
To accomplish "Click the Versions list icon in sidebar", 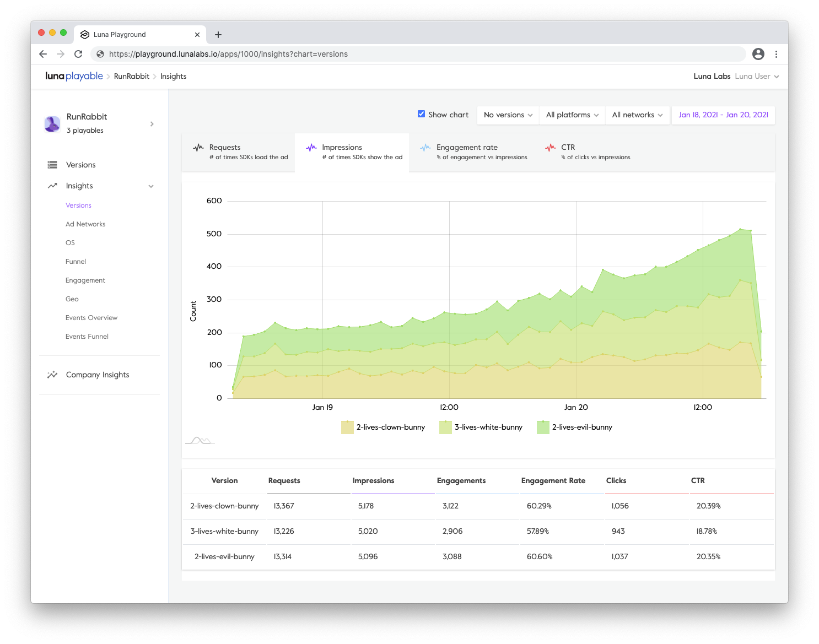I will pos(52,165).
